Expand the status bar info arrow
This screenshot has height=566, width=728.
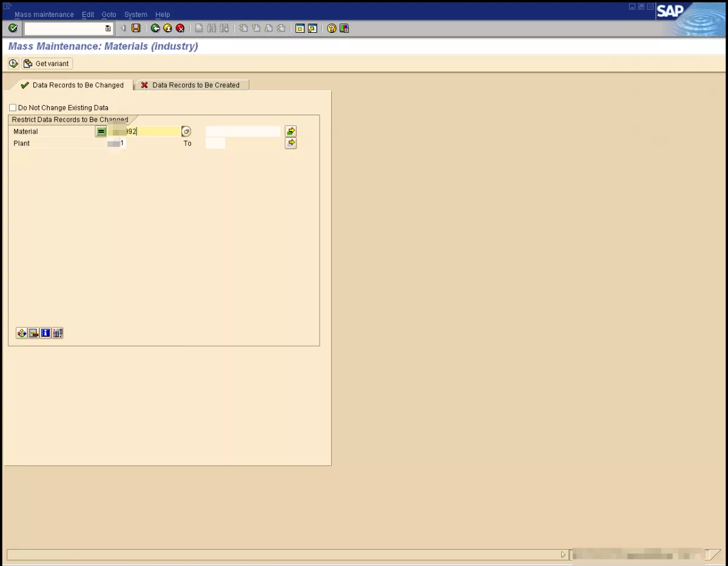click(x=563, y=554)
